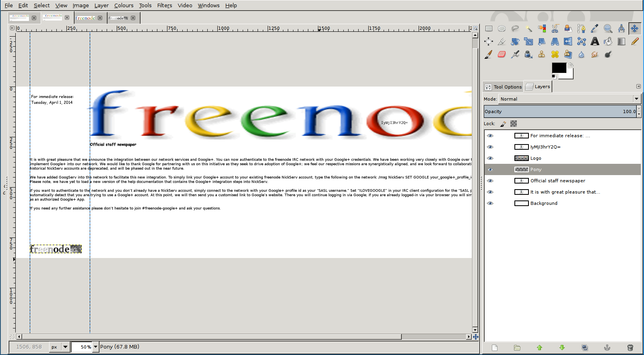The width and height of the screenshot is (644, 355).
Task: Open the Filters menu
Action: 165,5
